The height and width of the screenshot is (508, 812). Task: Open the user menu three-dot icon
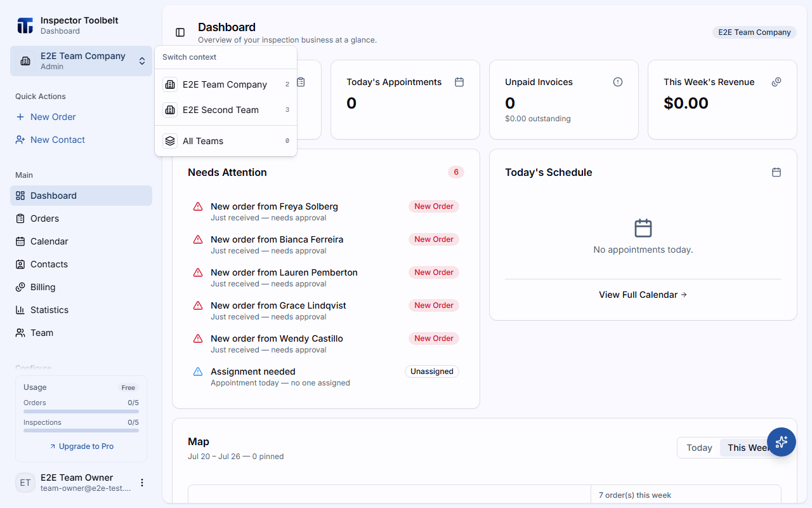click(142, 483)
